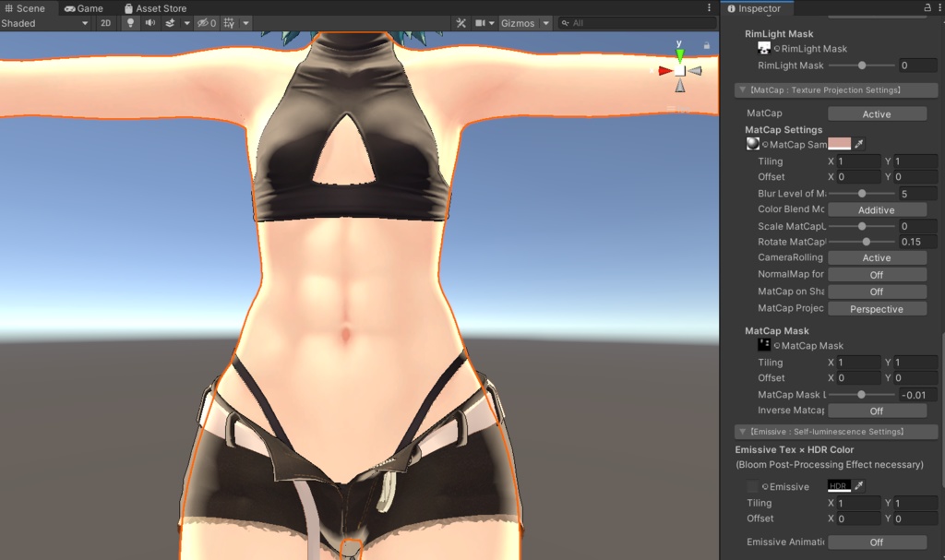Collapse the MatCap Texture Projection Settings section

[743, 89]
